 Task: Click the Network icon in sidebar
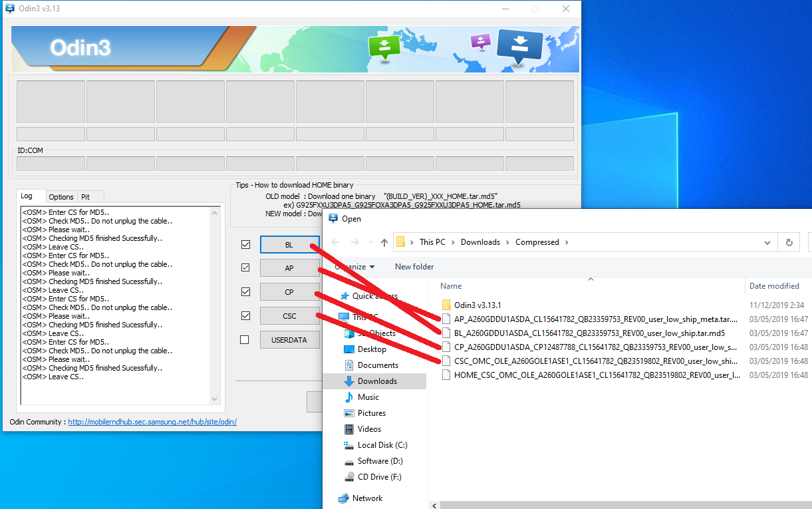pos(344,498)
